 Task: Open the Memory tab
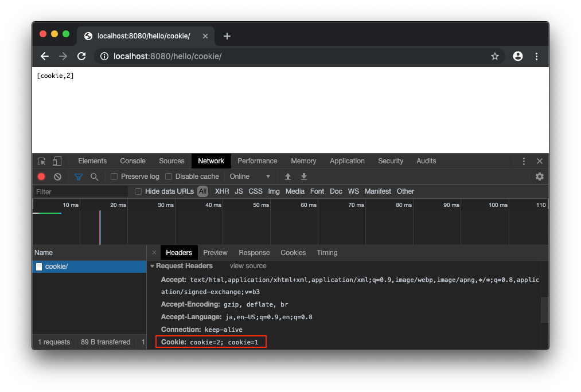pyautogui.click(x=303, y=161)
